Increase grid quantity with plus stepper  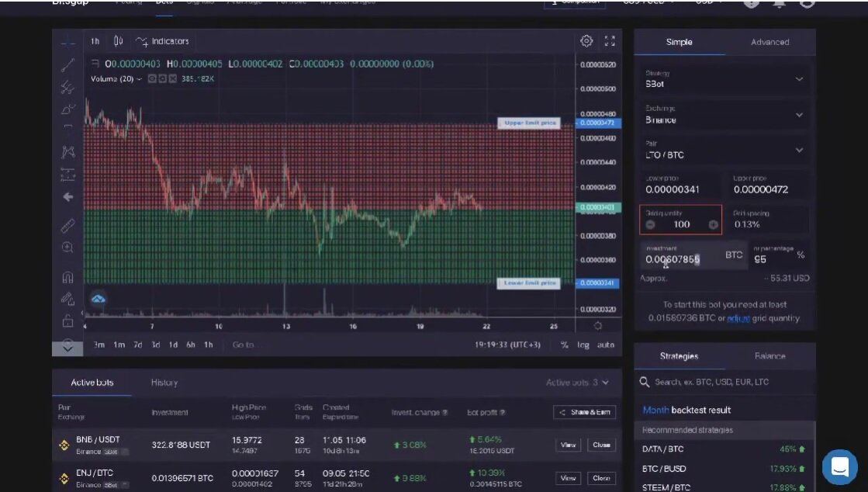click(713, 224)
